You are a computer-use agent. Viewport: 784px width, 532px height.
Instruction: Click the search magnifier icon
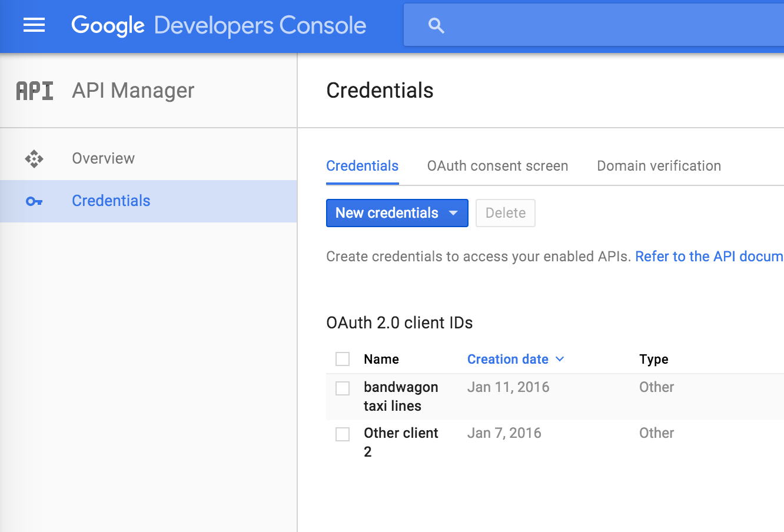(436, 25)
